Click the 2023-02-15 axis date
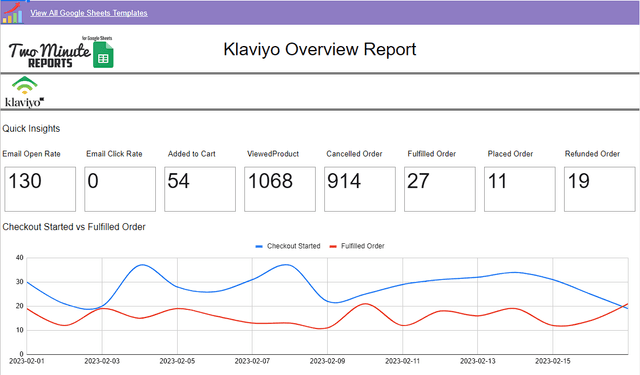This screenshot has width=640, height=375. [553, 361]
